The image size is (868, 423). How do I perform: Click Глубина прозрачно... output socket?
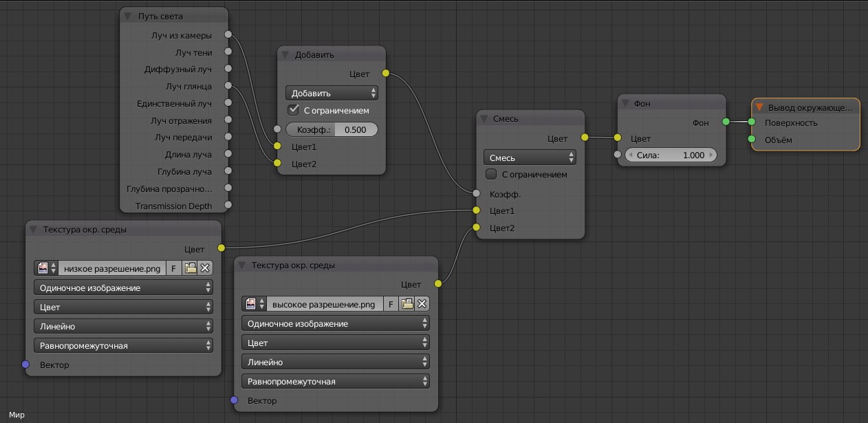coord(228,188)
